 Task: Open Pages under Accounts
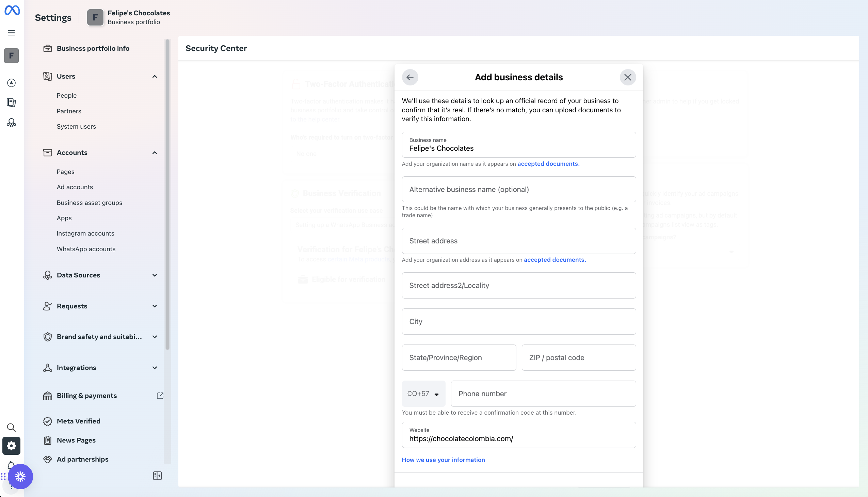(x=66, y=172)
